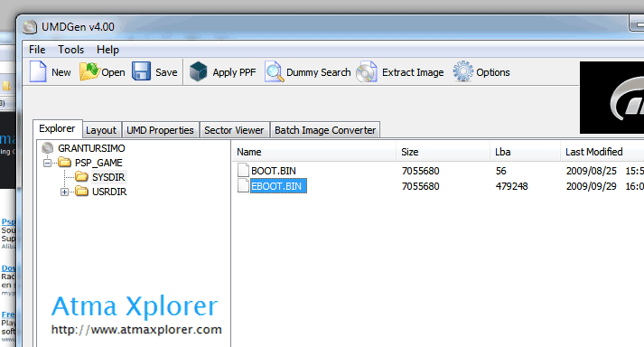Click the Dummy Search toolbar label
Screen dimensions: 644x347
point(318,72)
